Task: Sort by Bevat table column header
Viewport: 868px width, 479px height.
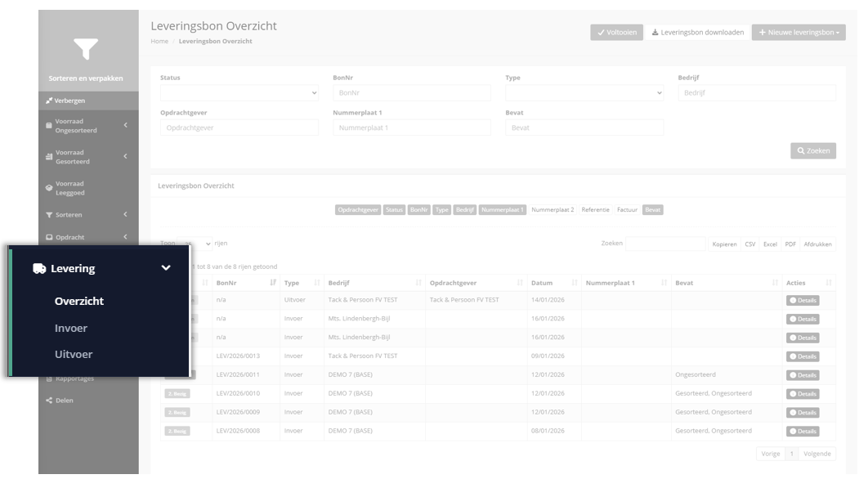Action: (727, 283)
